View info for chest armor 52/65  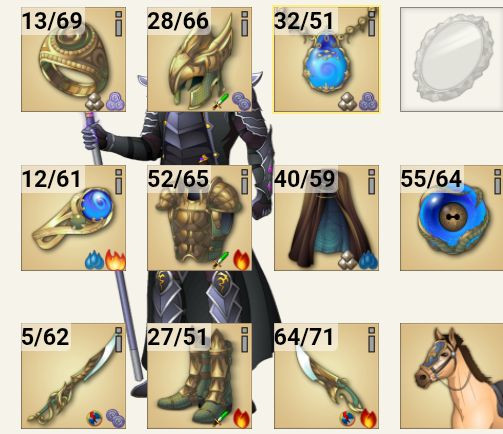[x=245, y=181]
